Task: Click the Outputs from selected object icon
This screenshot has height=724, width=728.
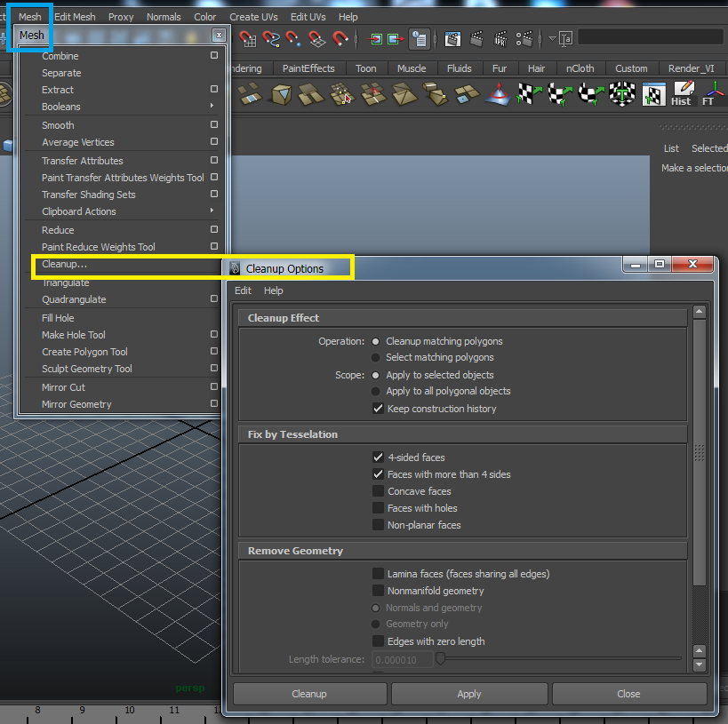Action: pos(396,39)
